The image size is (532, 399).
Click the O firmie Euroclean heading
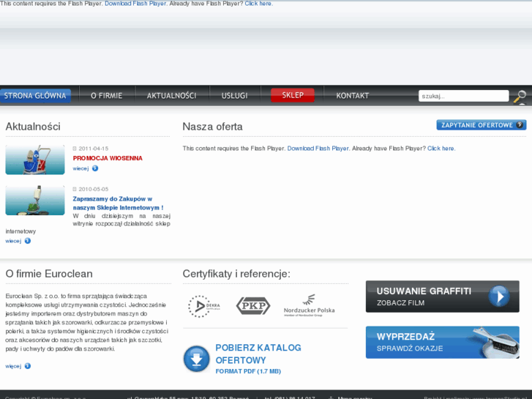(x=49, y=274)
